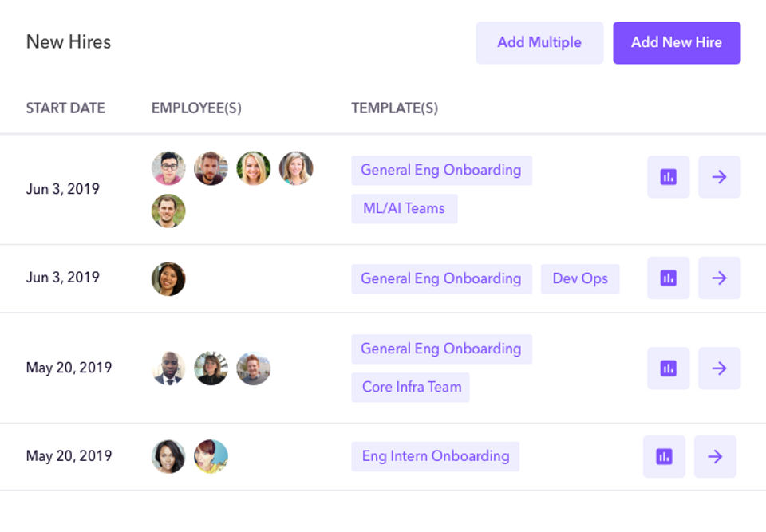Image resolution: width=766 pixels, height=532 pixels.
Task: Open stats chart for Core Infra Team row
Action: click(668, 368)
